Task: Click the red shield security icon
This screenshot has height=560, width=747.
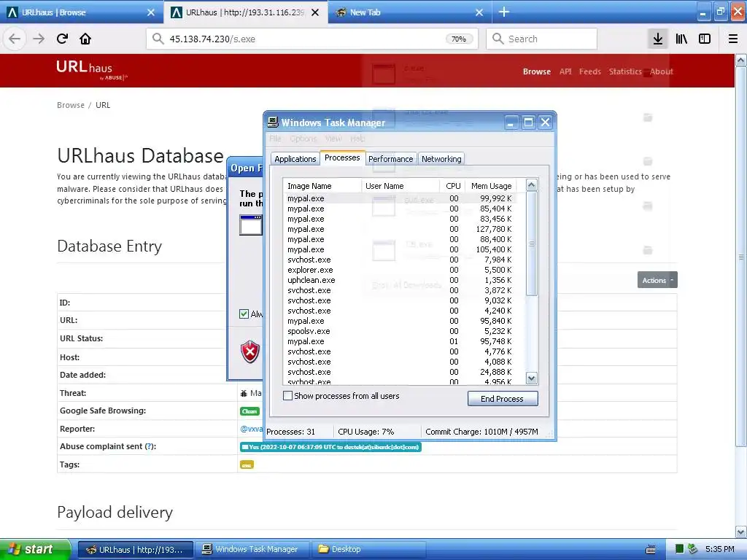Action: (250, 352)
